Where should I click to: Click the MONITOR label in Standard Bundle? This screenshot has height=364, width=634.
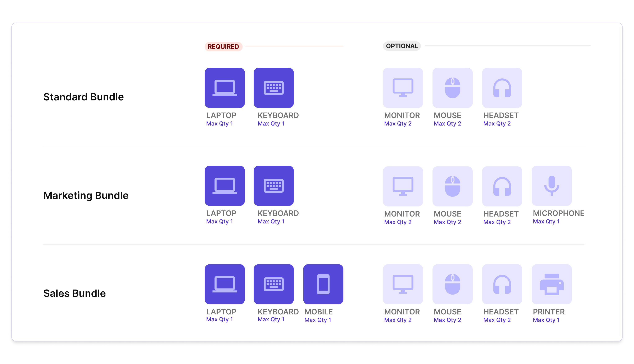(402, 115)
